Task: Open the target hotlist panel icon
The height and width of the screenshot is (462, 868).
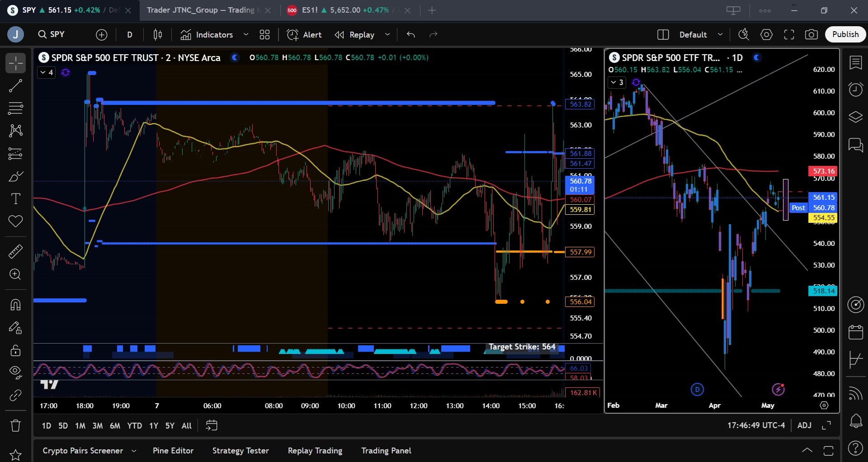Action: [x=855, y=305]
